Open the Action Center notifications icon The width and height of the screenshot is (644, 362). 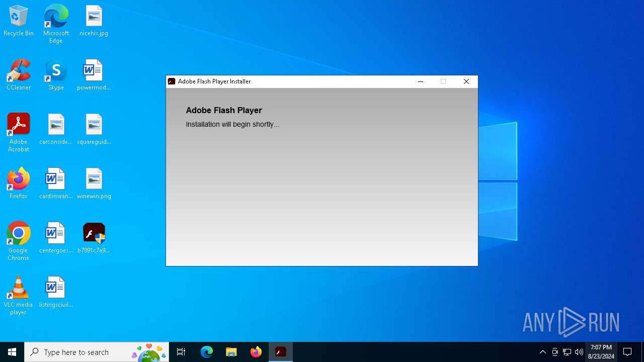627,352
